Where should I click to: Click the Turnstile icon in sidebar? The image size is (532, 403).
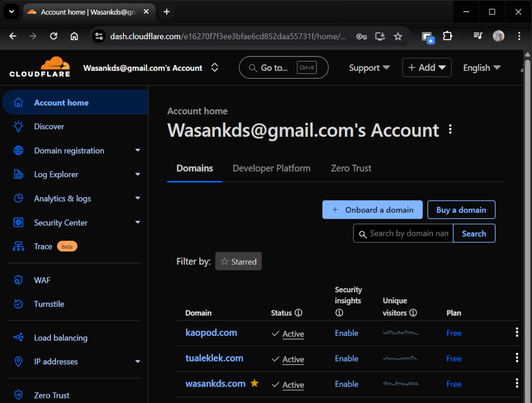pos(19,304)
